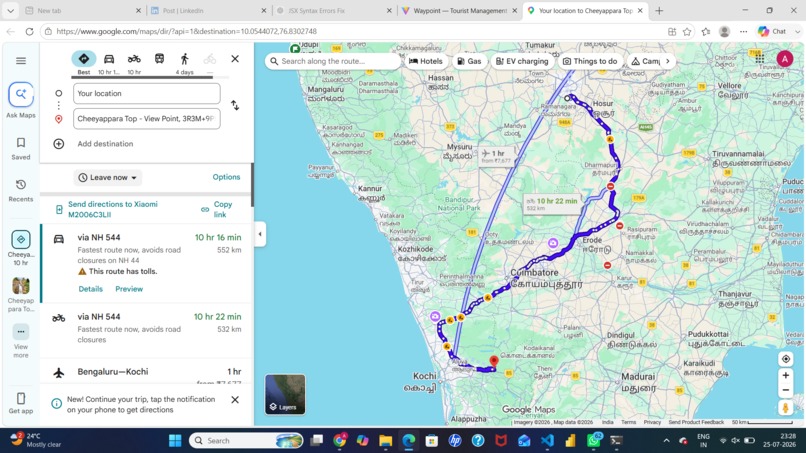This screenshot has width=806, height=453.
Task: Open the Google Maps hamburger menu
Action: coord(21,61)
